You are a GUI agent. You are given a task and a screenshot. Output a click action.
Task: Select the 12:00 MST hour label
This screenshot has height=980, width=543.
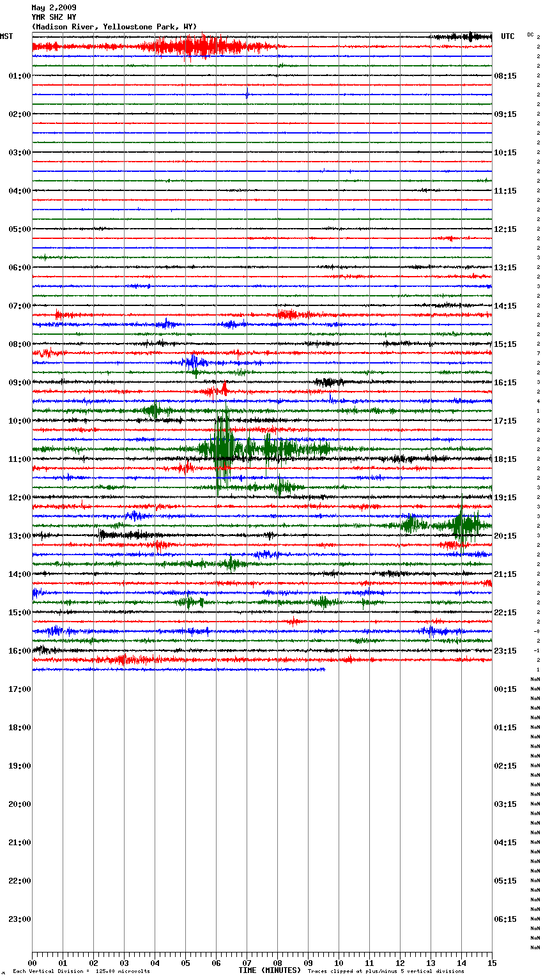[20, 498]
